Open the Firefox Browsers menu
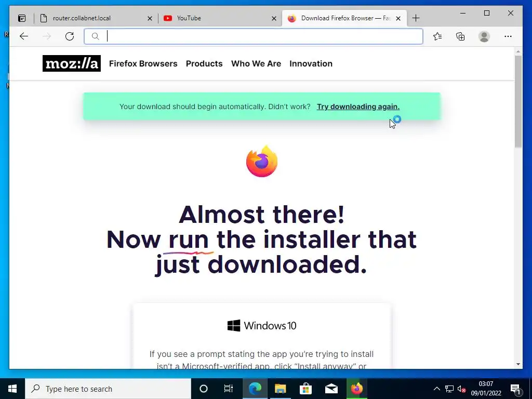 143,63
